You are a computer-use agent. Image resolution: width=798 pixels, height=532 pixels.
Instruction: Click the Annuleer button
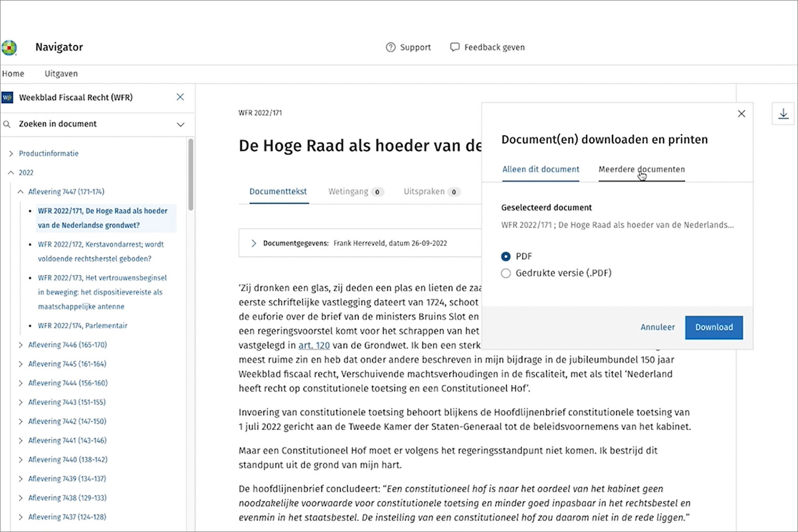point(657,327)
